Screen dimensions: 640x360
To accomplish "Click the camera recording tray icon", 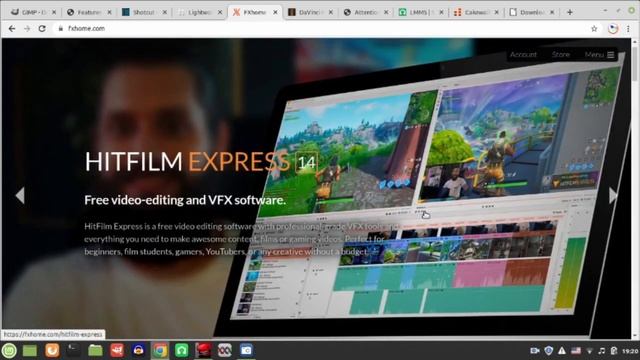I will 535,351.
